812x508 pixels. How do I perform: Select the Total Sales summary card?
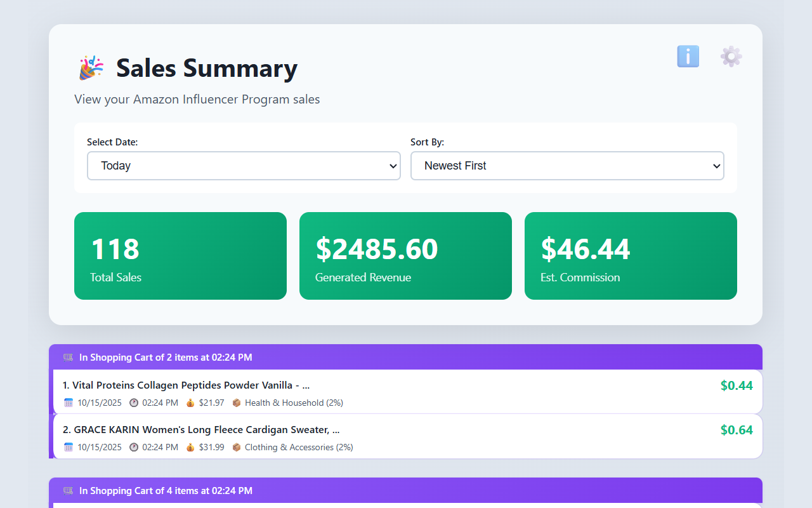pyautogui.click(x=180, y=256)
